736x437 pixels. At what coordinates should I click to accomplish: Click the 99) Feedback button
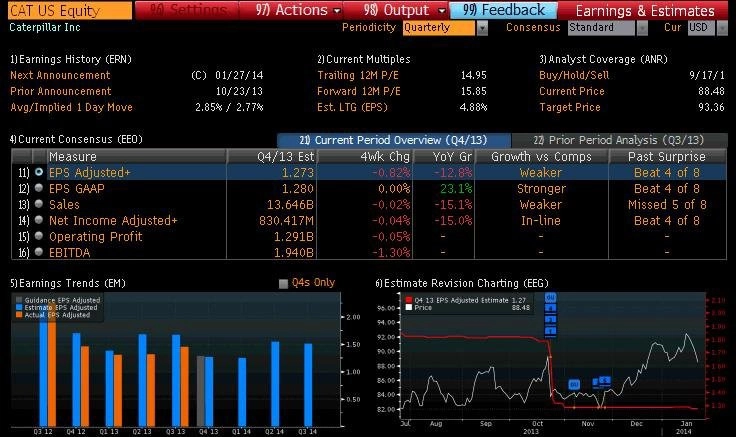point(504,10)
